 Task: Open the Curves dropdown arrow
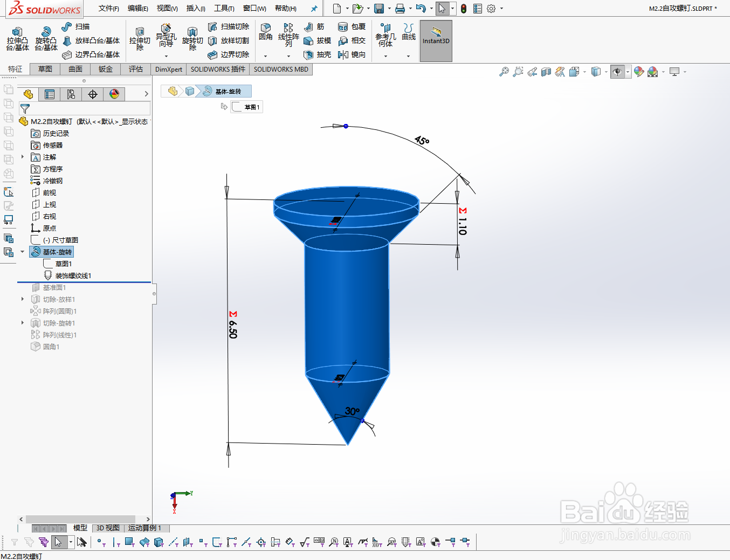pos(408,56)
